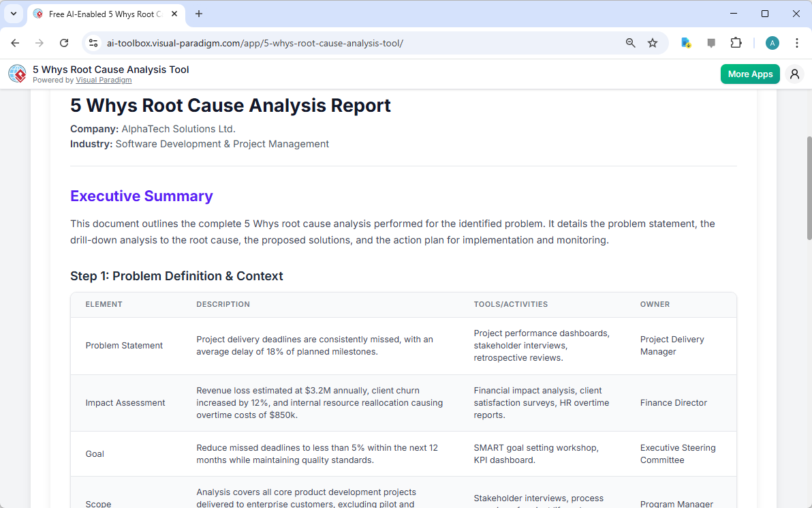812x508 pixels.
Task: Select the Executive Summary heading
Action: (141, 196)
